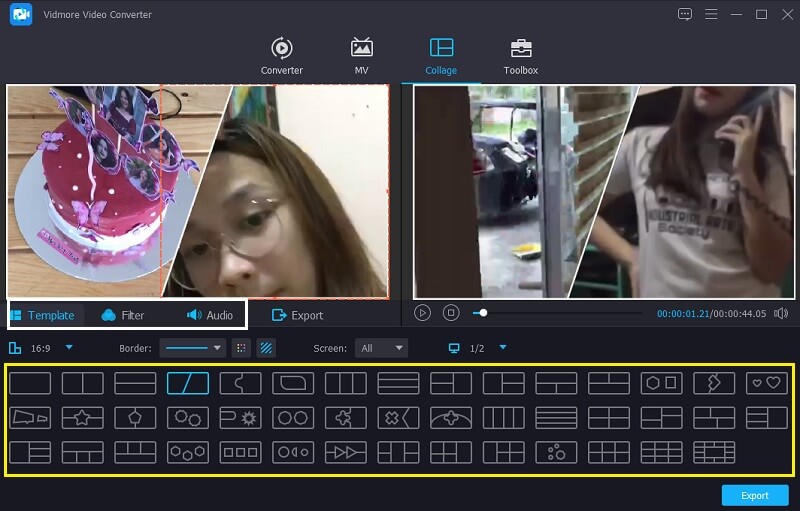Pick the single-frame collage template
The height and width of the screenshot is (511, 800).
[x=30, y=383]
